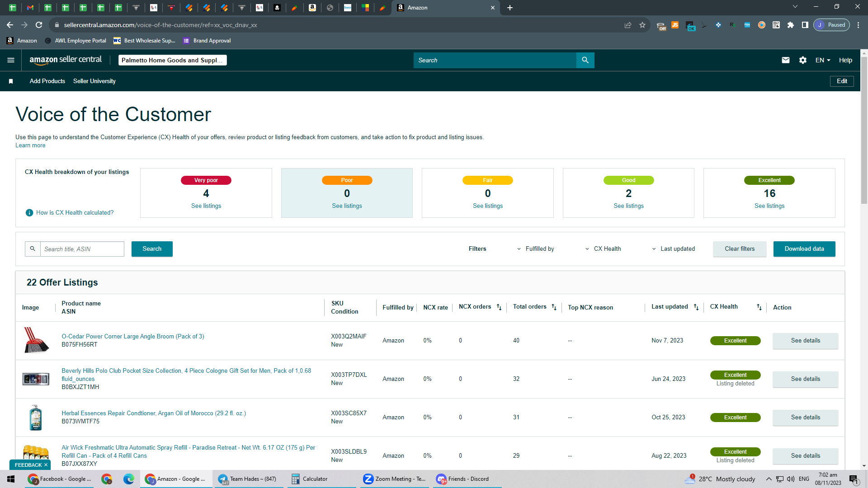Go back using the browser back arrow
The width and height of the screenshot is (868, 488).
(x=10, y=25)
